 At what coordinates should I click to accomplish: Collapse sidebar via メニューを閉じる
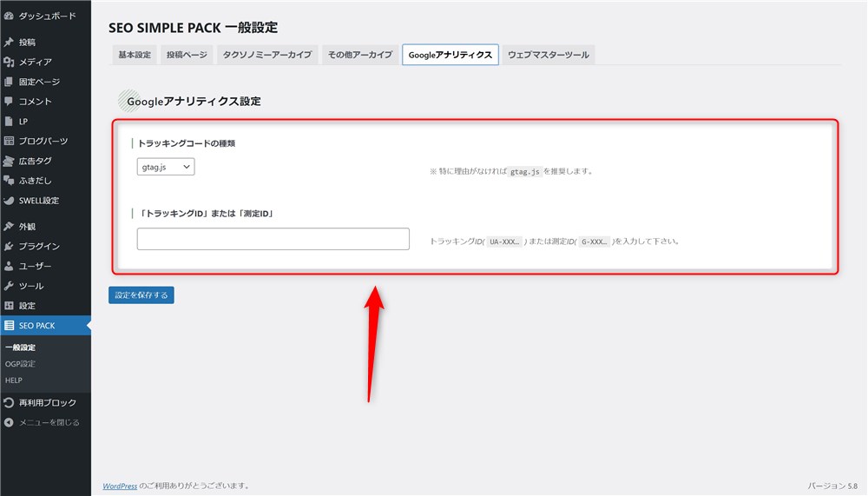45,422
